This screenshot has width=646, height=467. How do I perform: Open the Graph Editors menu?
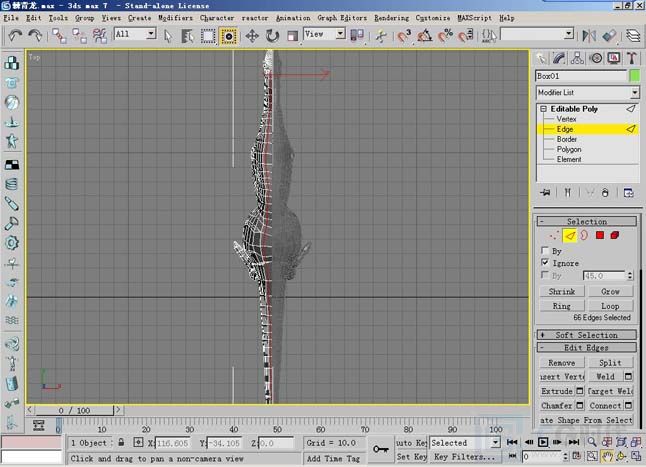point(342,18)
